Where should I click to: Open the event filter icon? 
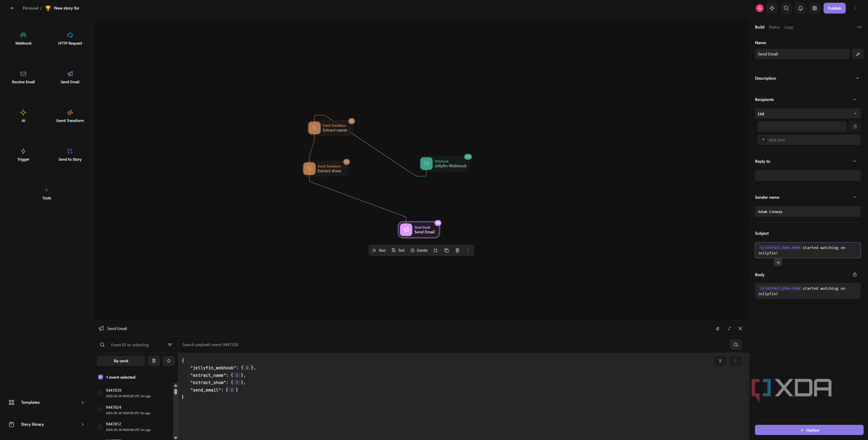click(x=170, y=344)
